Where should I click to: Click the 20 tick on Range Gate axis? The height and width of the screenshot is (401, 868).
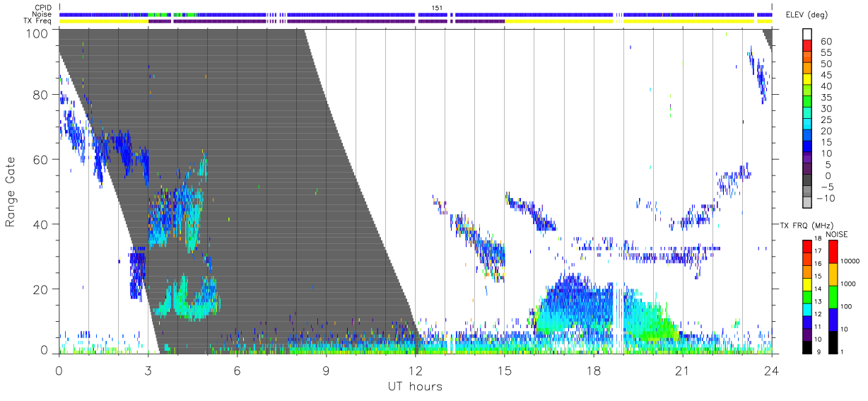42,289
